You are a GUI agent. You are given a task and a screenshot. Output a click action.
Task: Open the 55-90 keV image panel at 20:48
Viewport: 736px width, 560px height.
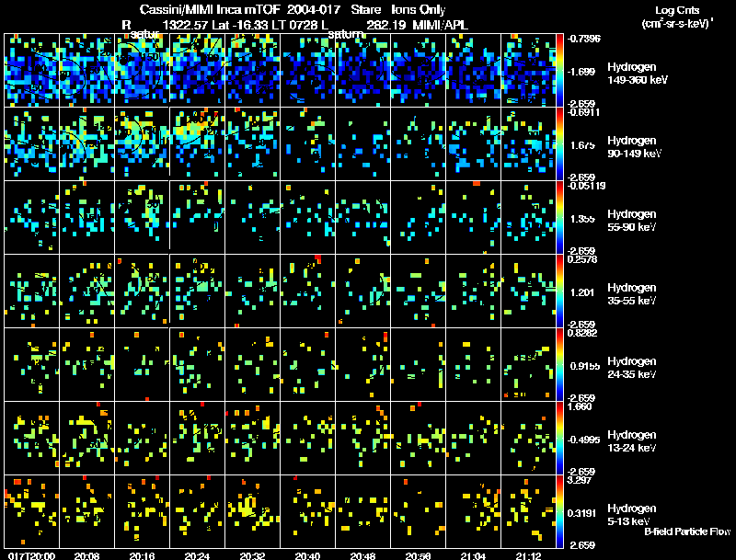(x=362, y=217)
